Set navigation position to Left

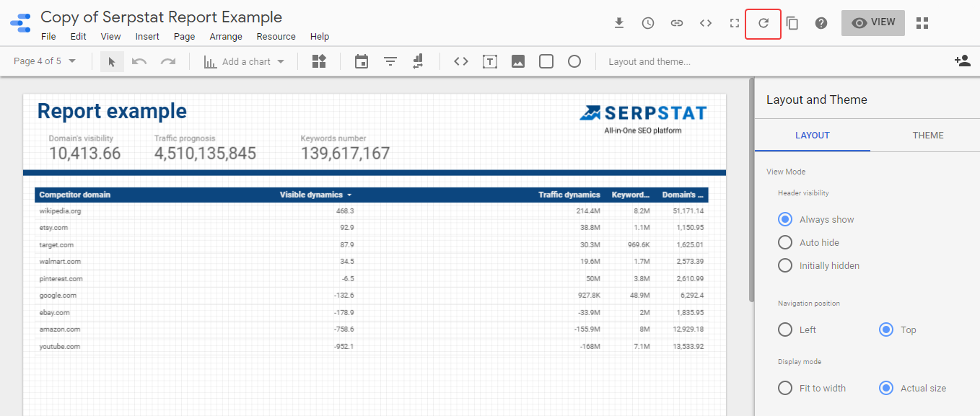point(785,329)
